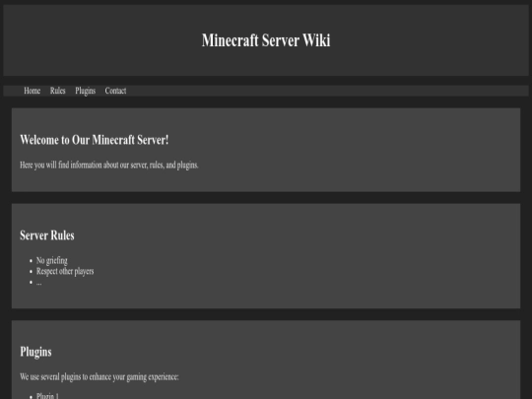This screenshot has width=532, height=399.
Task: Click the '...' rules list item
Action: [x=39, y=283]
